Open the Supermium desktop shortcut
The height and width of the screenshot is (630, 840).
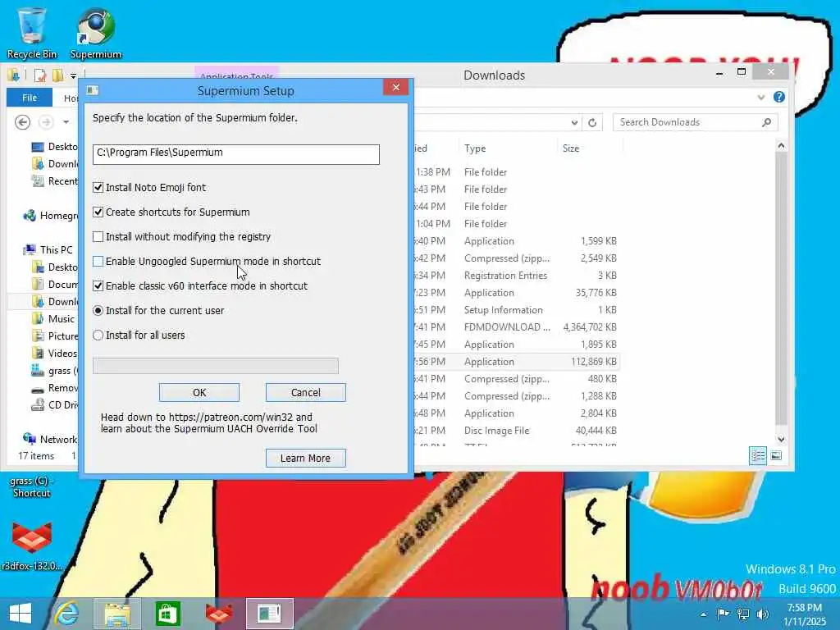[x=95, y=32]
